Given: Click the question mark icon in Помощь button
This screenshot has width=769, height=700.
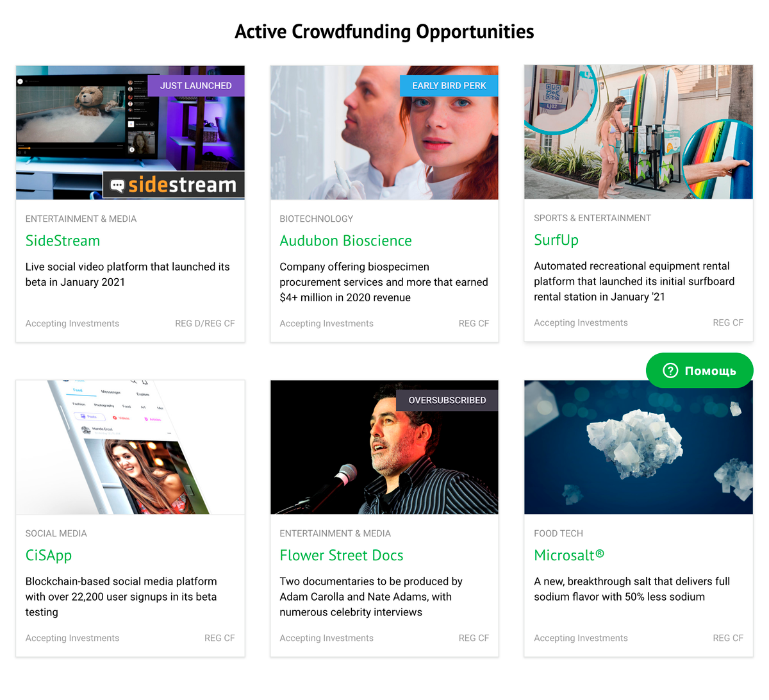Looking at the screenshot, I should [670, 371].
